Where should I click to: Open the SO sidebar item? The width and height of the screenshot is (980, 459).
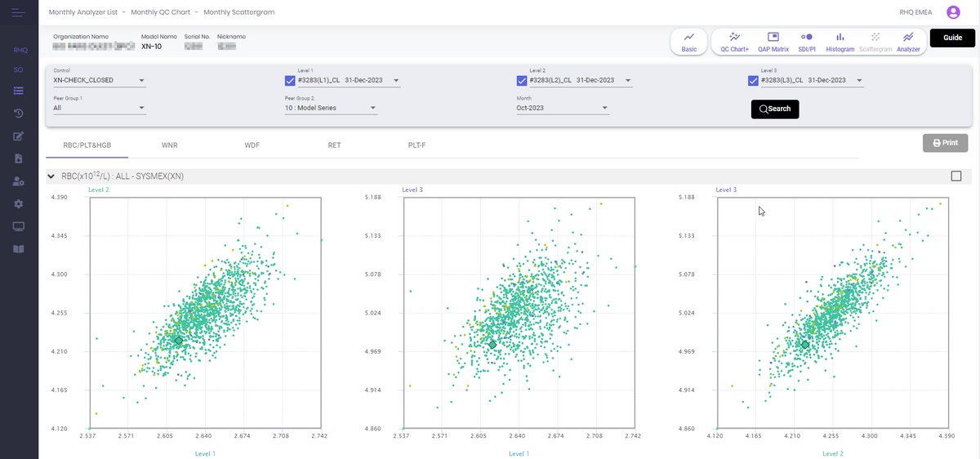click(19, 69)
